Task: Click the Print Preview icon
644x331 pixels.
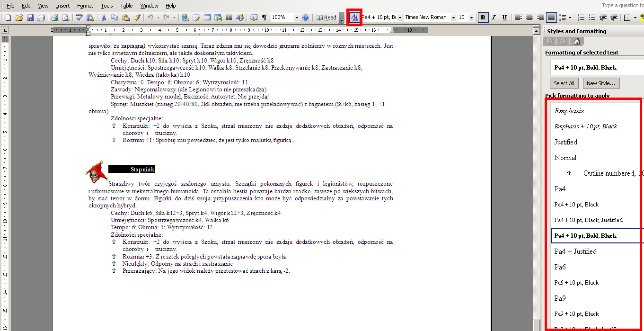Action: tap(65, 18)
